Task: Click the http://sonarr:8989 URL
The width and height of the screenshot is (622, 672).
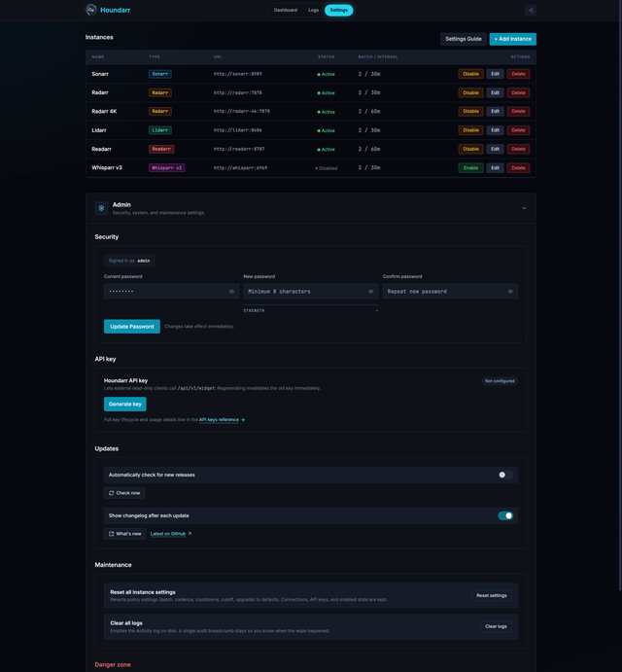Action: point(238,74)
